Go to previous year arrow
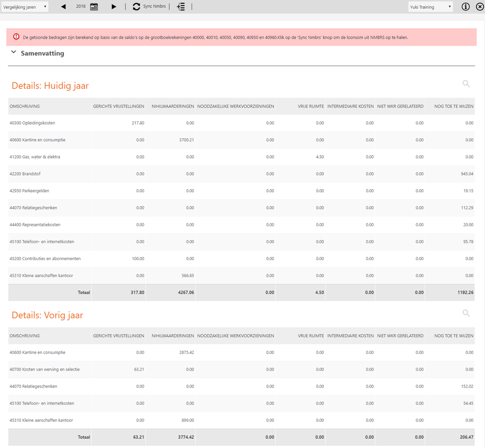 coord(64,6)
